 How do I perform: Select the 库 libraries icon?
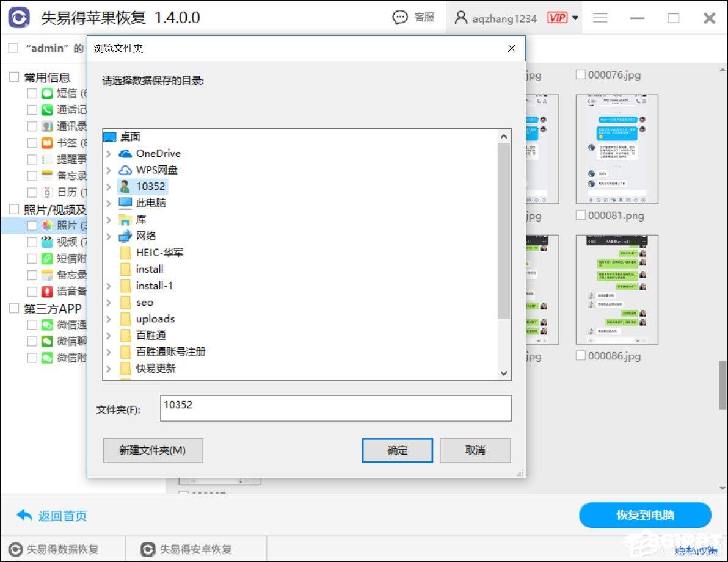tap(125, 220)
